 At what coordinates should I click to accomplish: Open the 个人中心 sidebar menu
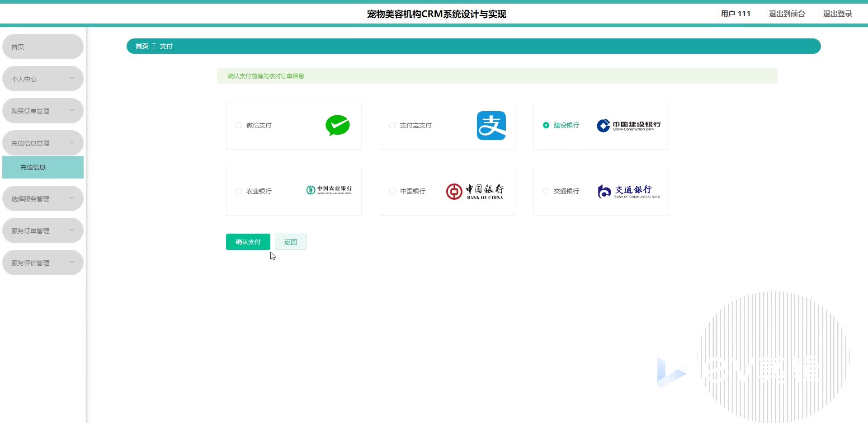(x=43, y=79)
